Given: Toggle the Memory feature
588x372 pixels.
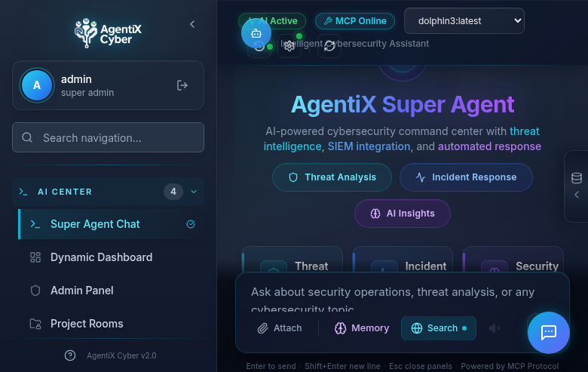Looking at the screenshot, I should click(x=362, y=328).
